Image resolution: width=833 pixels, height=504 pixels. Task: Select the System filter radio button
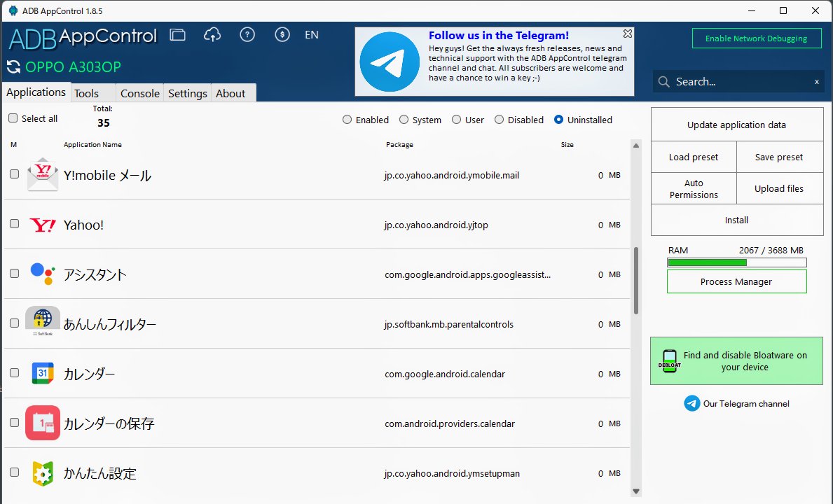(x=404, y=120)
